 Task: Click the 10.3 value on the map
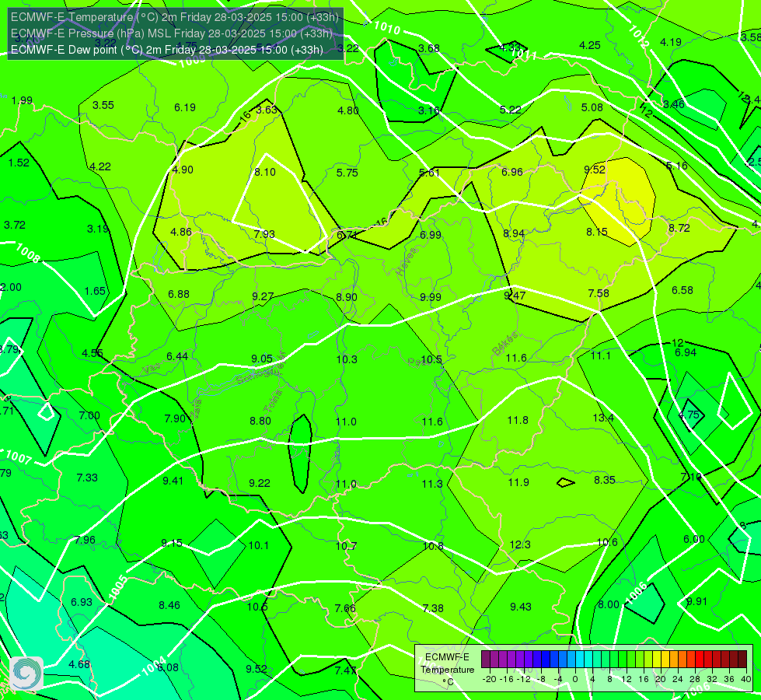(x=347, y=359)
